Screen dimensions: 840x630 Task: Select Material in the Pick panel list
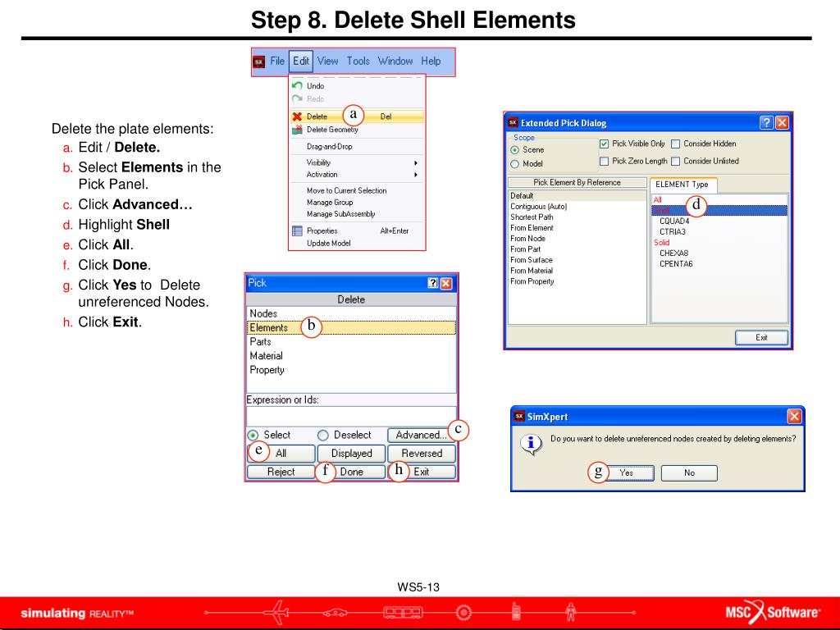point(351,356)
